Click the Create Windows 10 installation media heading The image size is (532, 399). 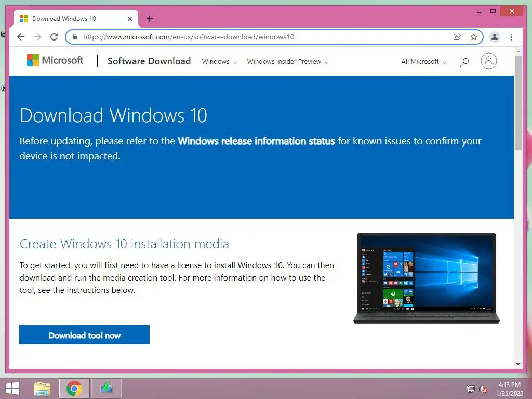124,244
